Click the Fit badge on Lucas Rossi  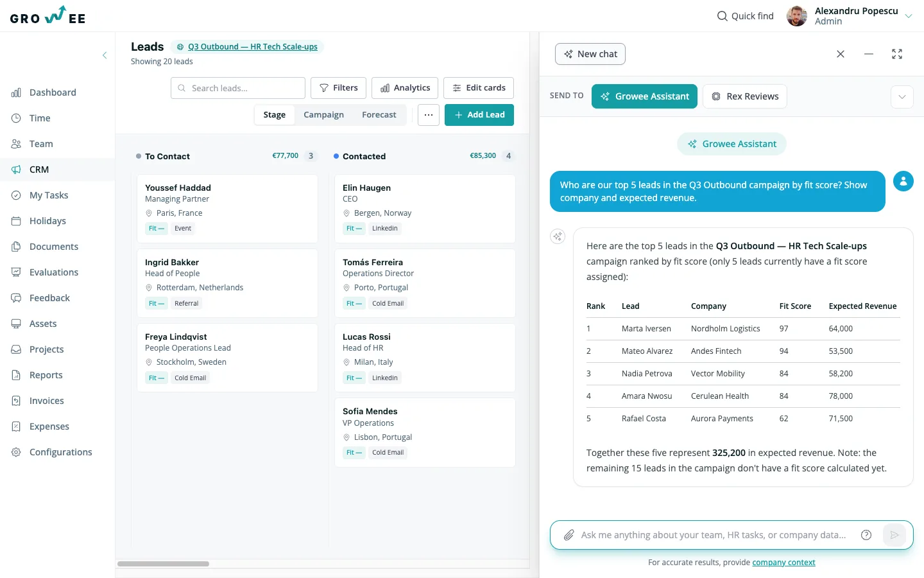pyautogui.click(x=354, y=378)
